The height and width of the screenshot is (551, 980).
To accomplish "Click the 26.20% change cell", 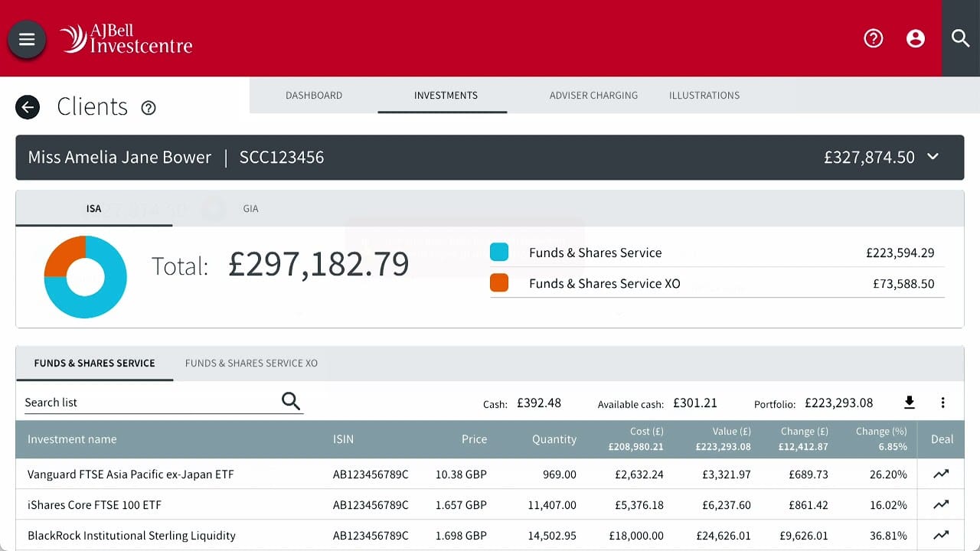I will [x=888, y=474].
